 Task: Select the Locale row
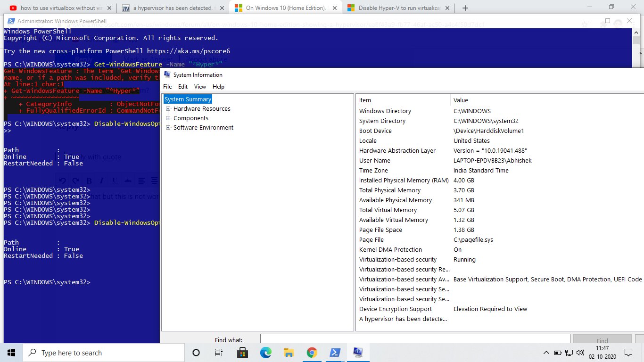point(500,141)
